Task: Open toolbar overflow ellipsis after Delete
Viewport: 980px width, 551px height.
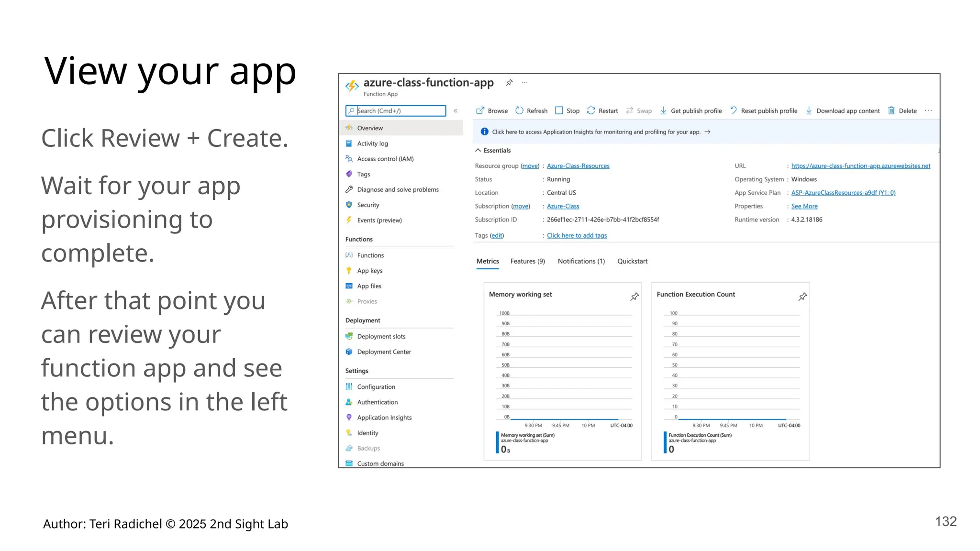Action: (x=928, y=110)
